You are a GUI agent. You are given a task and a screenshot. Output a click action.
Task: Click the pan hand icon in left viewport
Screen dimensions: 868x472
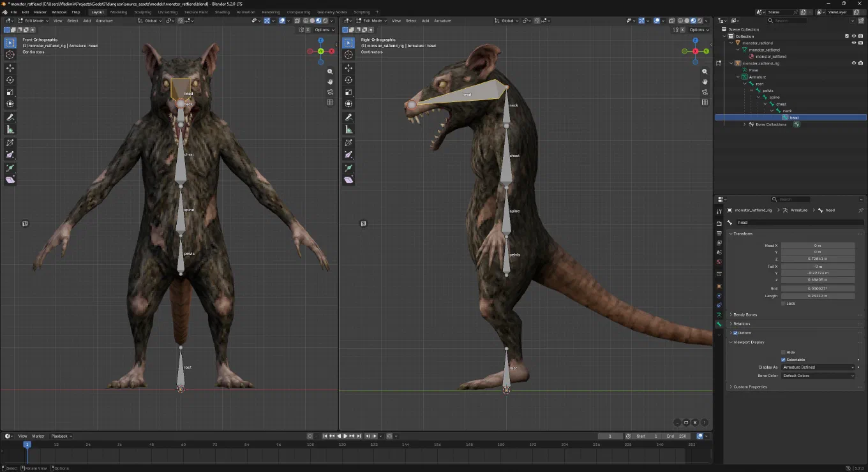coord(330,82)
